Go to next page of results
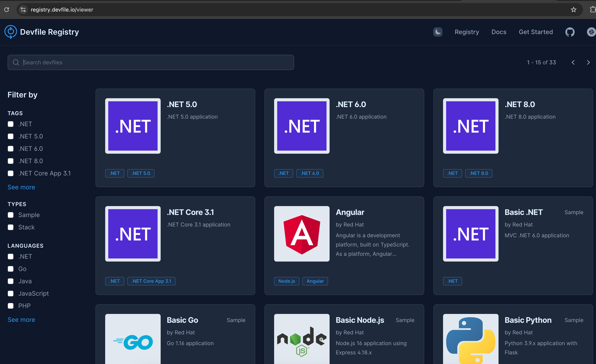Image resolution: width=596 pixels, height=364 pixels. click(x=588, y=62)
